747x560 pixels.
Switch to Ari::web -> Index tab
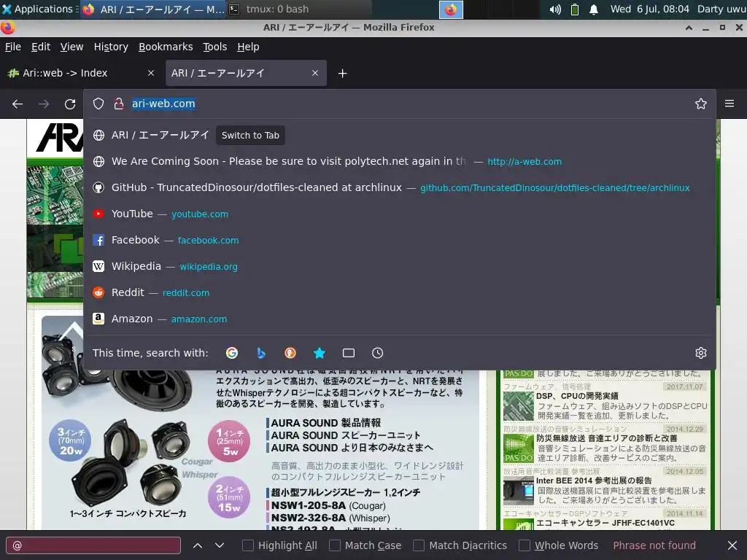pyautogui.click(x=82, y=73)
